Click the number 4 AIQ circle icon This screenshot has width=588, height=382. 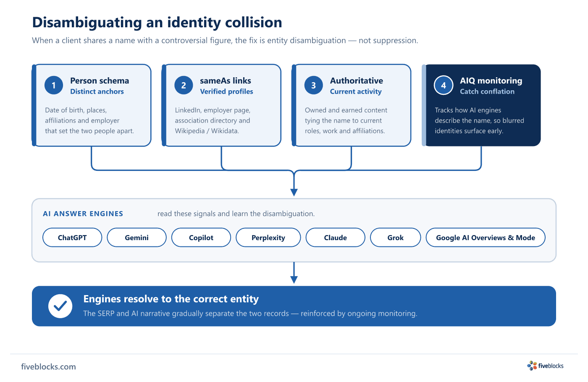click(x=444, y=85)
